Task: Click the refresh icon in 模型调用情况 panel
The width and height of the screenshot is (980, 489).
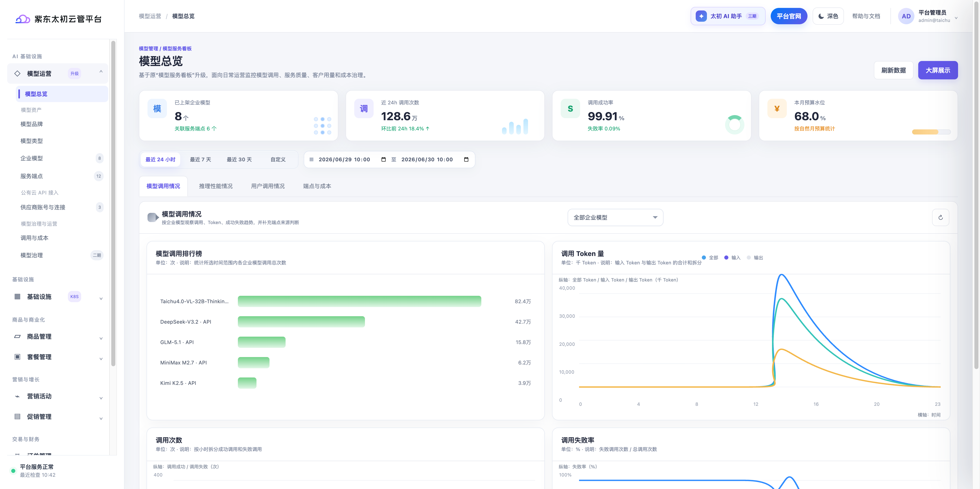Action: tap(940, 217)
